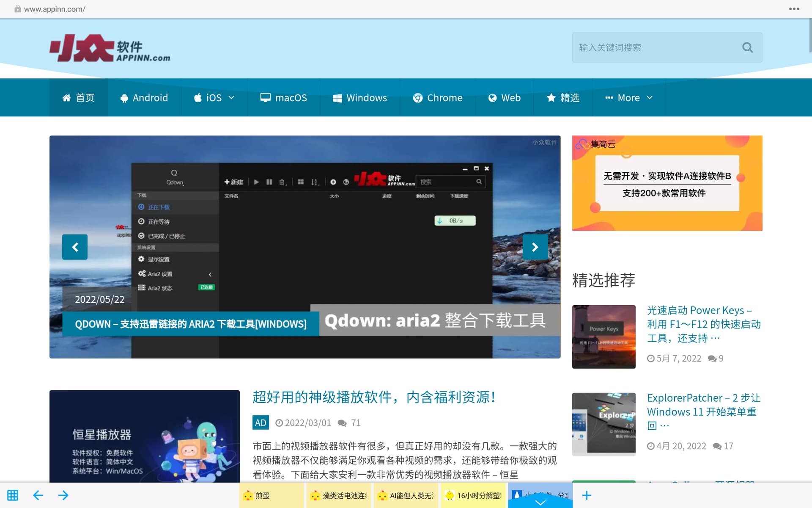Click the 集简云 advertisement banner
Viewport: 812px width, 508px height.
click(667, 183)
